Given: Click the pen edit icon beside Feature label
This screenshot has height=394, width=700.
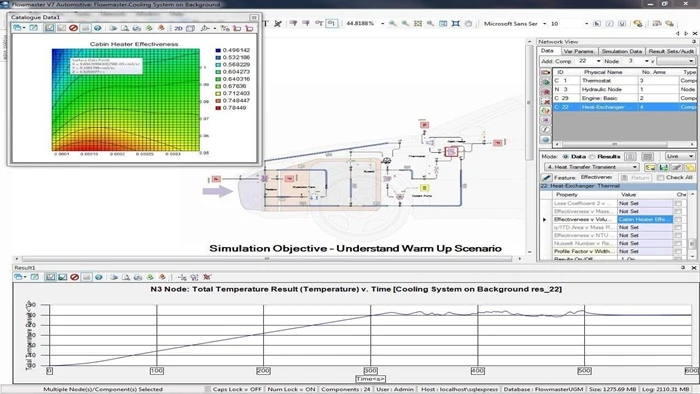Looking at the screenshot, I should 546,177.
